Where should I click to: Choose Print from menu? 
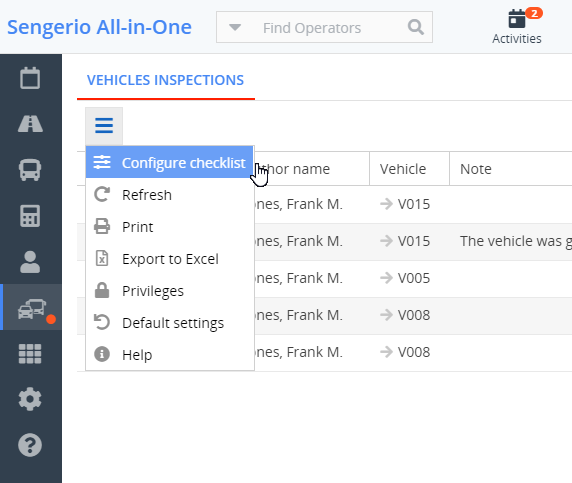[x=170, y=227]
